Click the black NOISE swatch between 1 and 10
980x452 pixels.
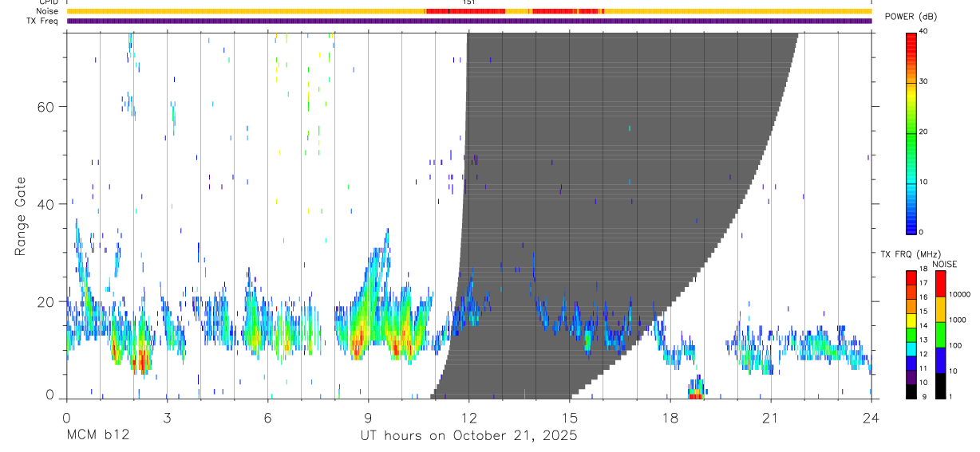(x=941, y=384)
